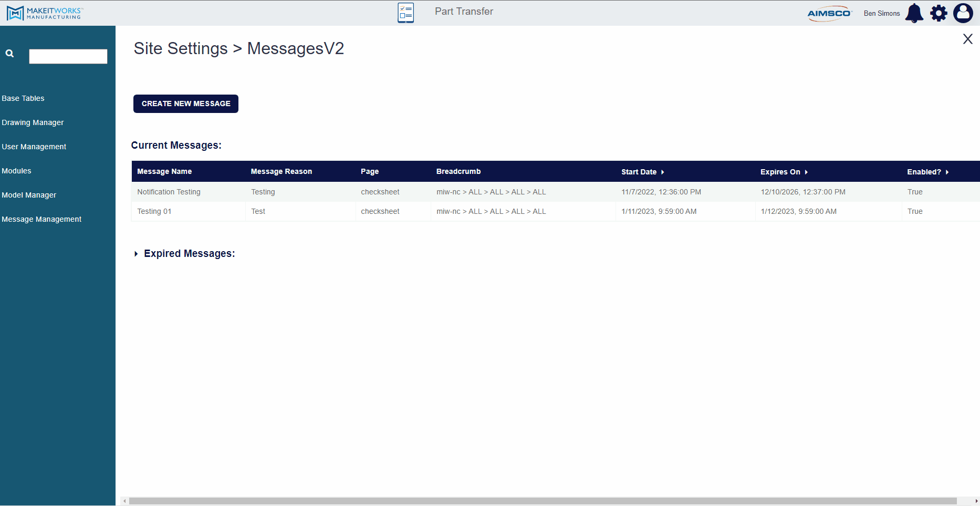Click start date 1/11/2023, 9:59:00 AM

point(659,211)
